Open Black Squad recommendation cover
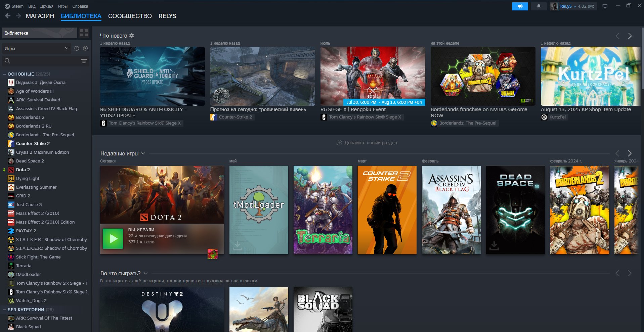Viewport: 644px width, 332px height. [x=323, y=310]
